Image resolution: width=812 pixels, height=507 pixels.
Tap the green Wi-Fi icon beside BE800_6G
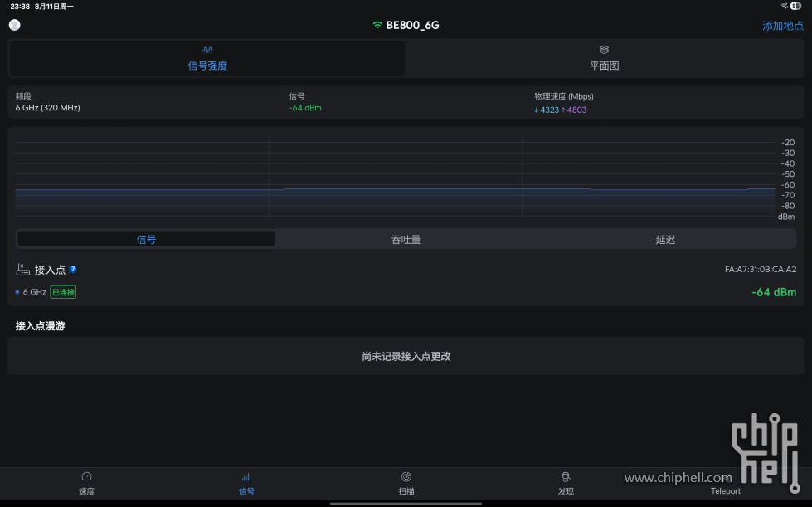(x=377, y=25)
